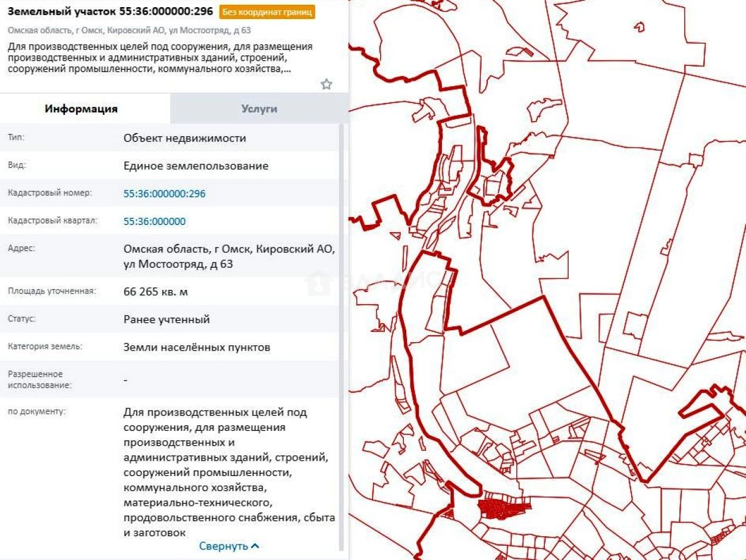Collapse details with the Свернуть chevron
This screenshot has height=560, width=746.
pos(229,546)
